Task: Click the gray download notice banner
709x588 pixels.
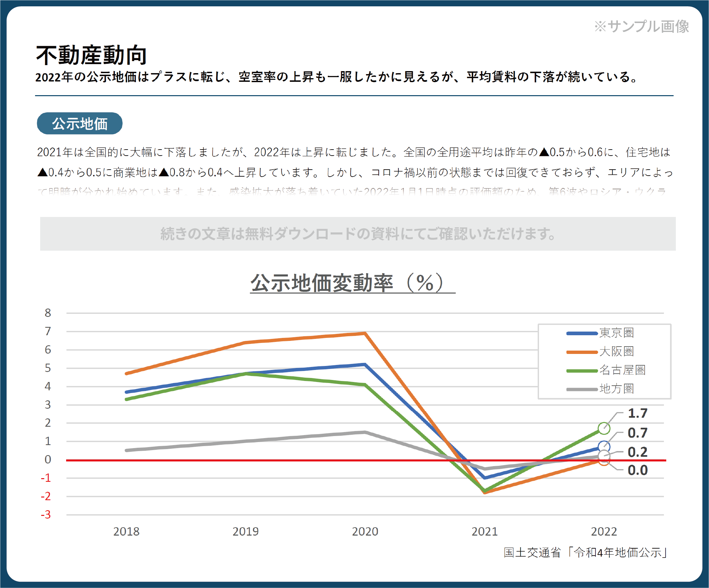Action: pos(358,234)
